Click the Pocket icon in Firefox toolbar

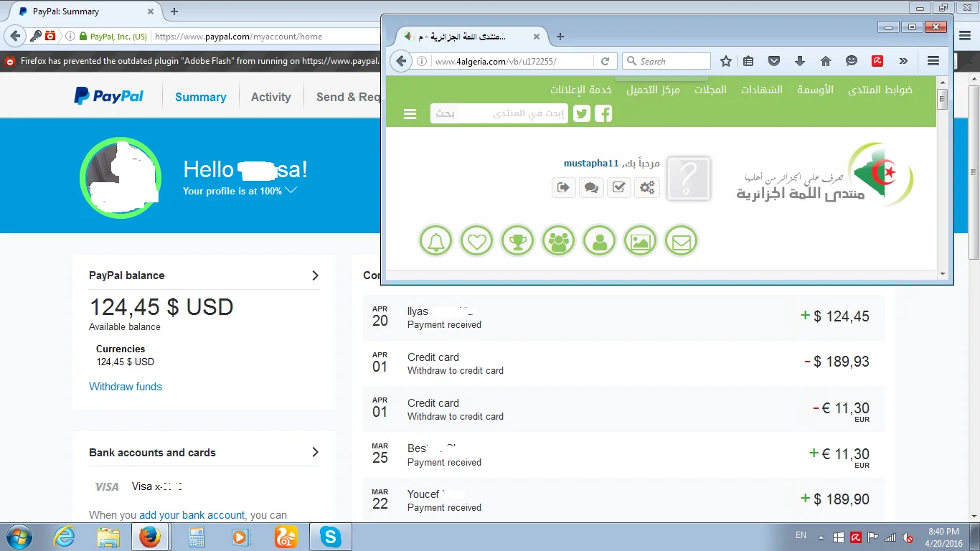point(774,61)
